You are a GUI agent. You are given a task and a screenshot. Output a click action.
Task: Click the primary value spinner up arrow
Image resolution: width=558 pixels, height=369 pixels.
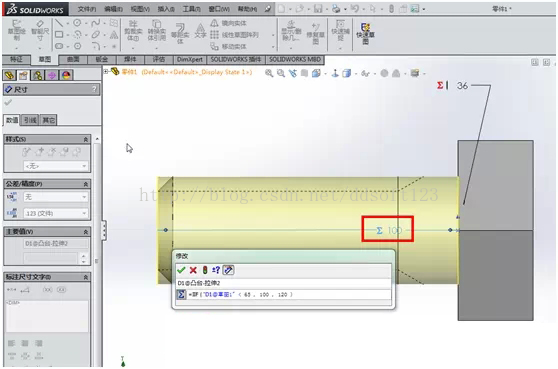[x=84, y=255]
